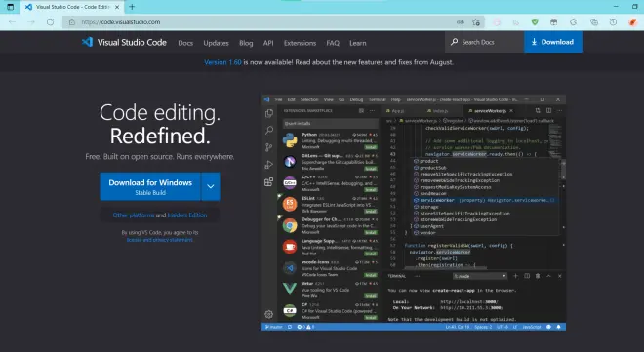Open the Extensions navigation item
The height and width of the screenshot is (352, 644).
(300, 43)
